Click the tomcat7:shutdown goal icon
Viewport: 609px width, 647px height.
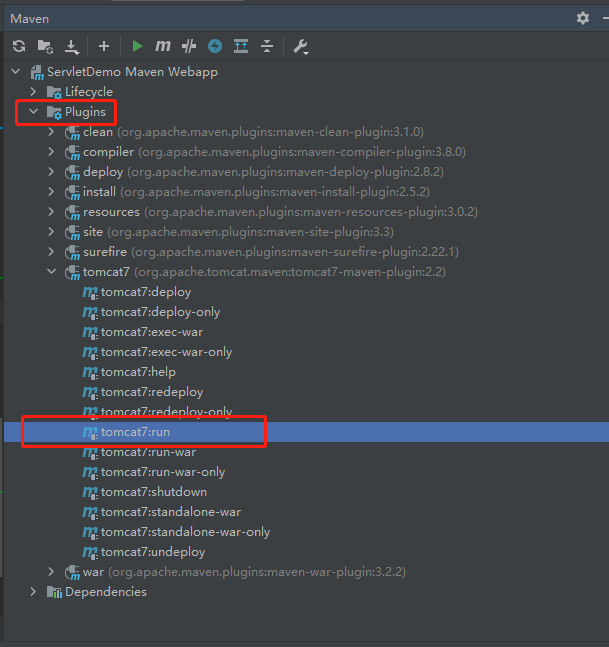pos(90,493)
